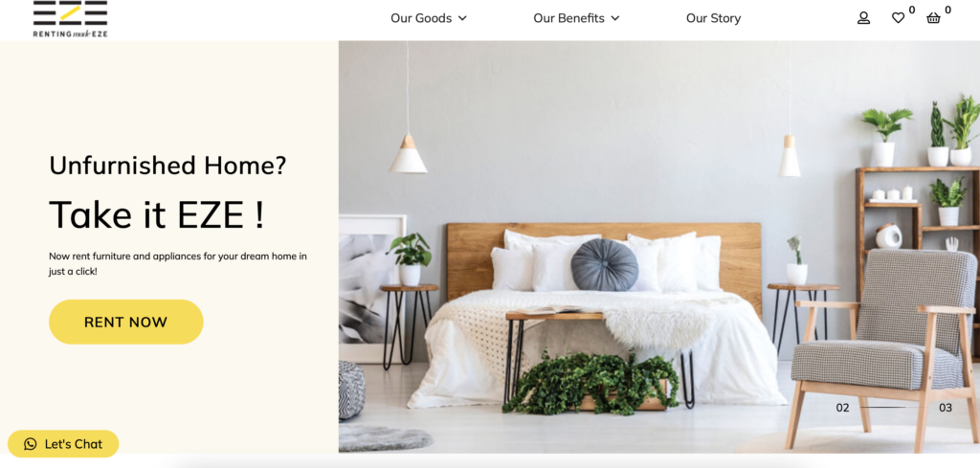
Task: Open the user account icon
Action: (x=863, y=18)
